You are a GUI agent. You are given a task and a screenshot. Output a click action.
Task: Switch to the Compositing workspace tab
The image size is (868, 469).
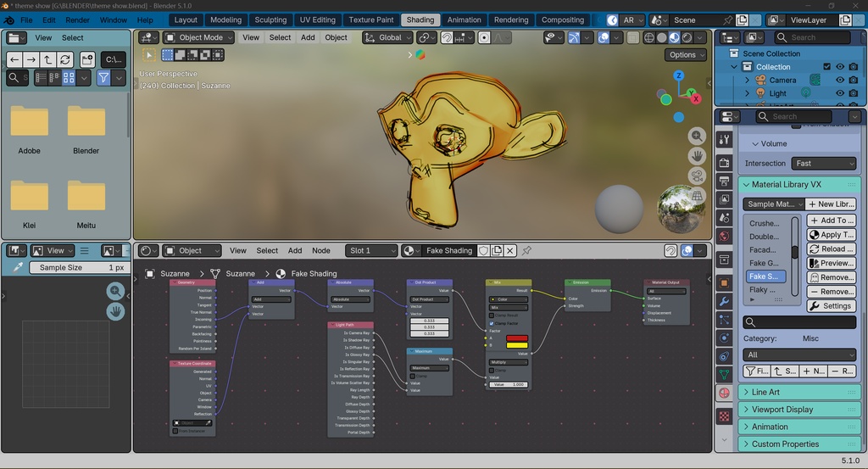pyautogui.click(x=563, y=20)
